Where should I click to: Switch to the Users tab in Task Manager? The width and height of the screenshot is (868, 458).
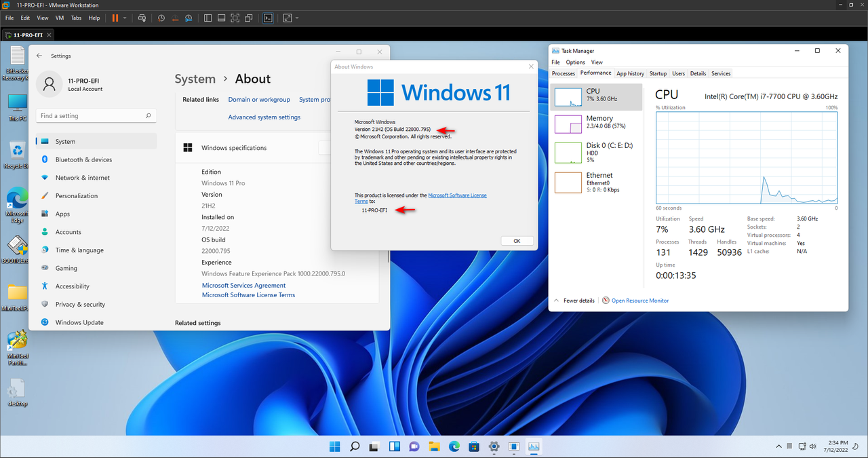[678, 73]
